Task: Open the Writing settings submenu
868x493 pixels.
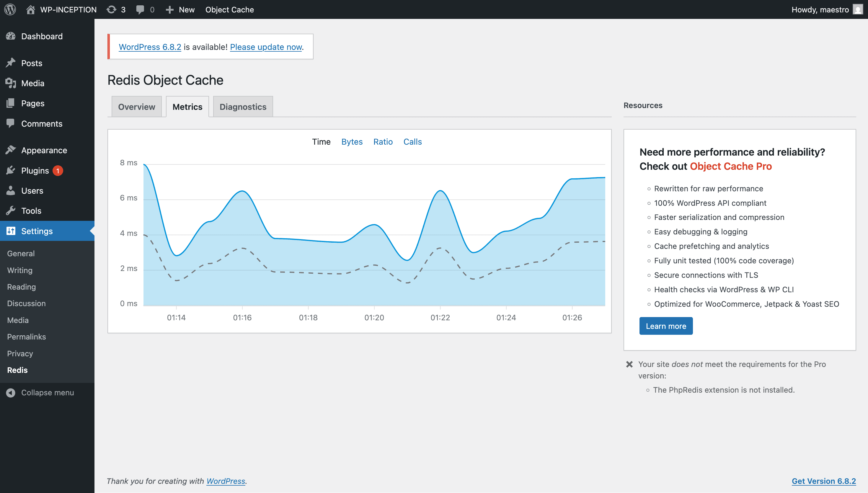Action: (x=20, y=270)
